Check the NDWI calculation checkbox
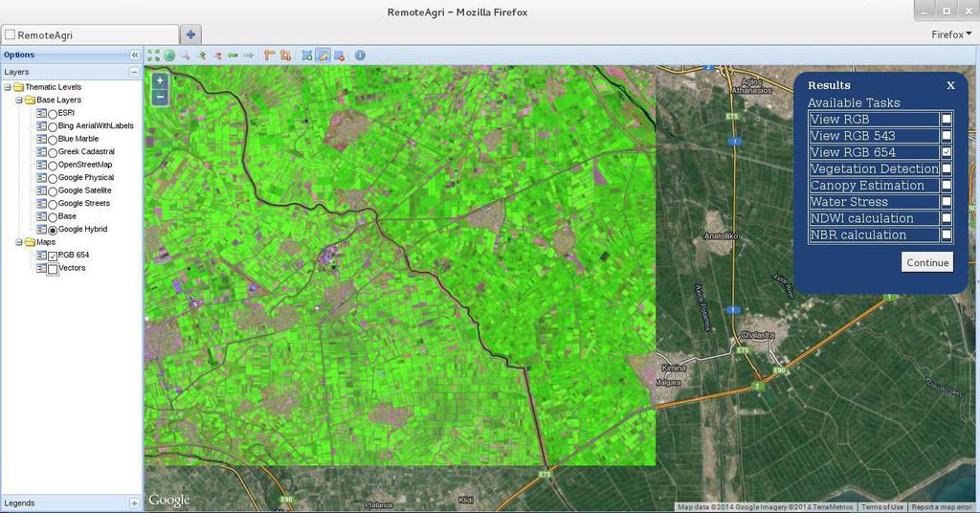 tap(947, 218)
